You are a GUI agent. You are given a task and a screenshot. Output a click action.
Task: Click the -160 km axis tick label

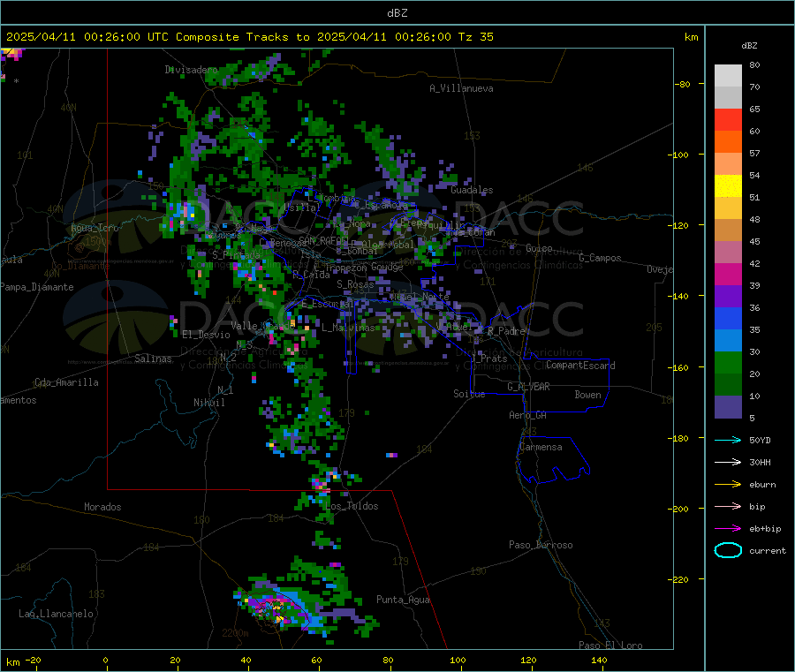coord(678,367)
